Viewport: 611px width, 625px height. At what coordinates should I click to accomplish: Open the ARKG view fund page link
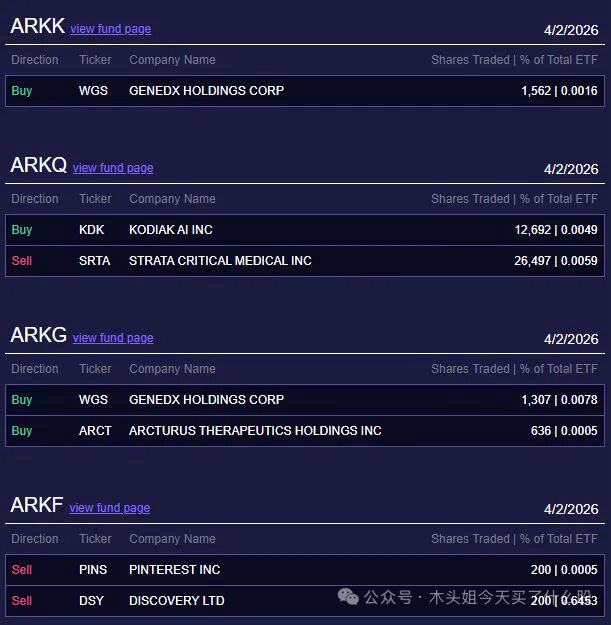113,338
